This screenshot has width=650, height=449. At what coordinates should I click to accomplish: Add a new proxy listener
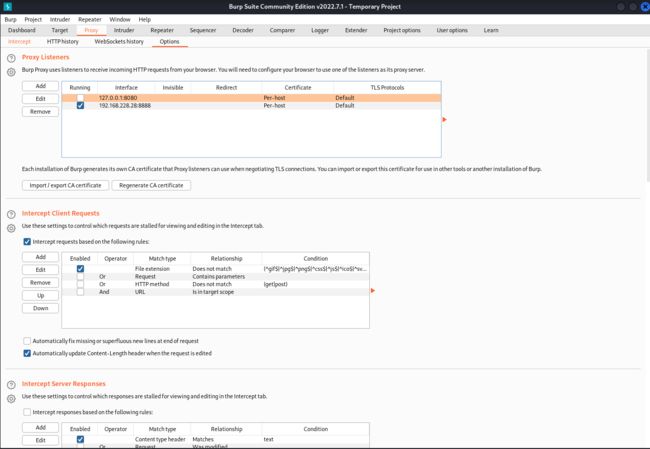(x=40, y=86)
